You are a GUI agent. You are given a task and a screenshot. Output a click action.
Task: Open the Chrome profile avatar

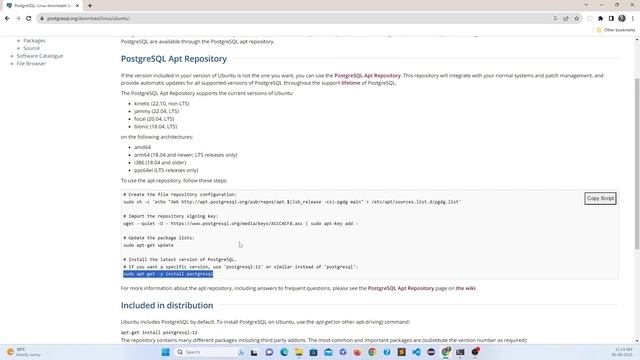[x=622, y=18]
